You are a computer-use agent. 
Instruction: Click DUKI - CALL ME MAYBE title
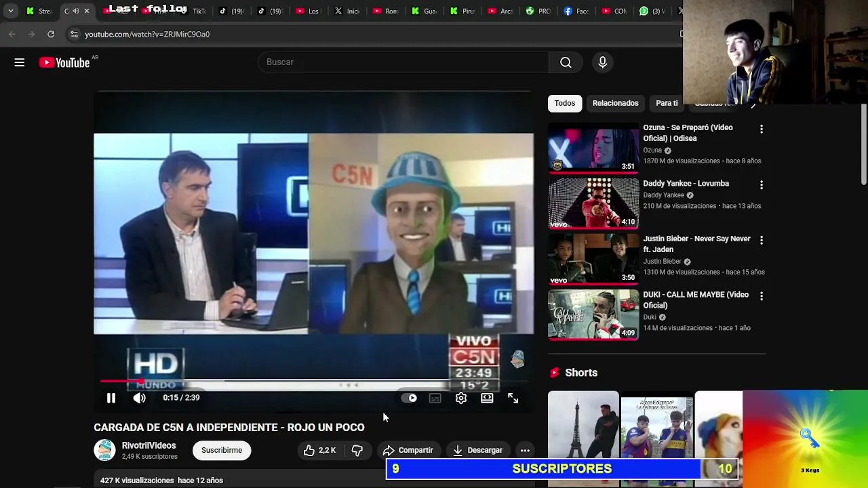(x=696, y=300)
